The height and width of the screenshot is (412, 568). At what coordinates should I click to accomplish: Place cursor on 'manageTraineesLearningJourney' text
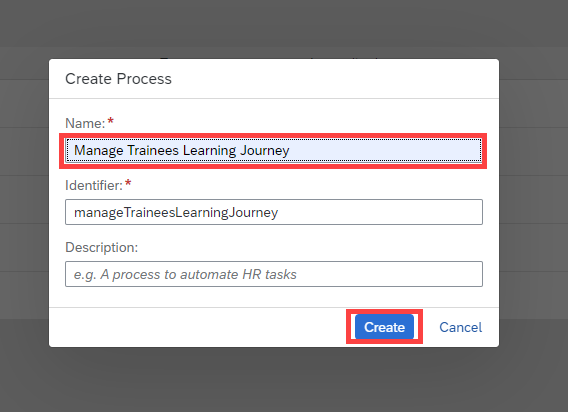pyautogui.click(x=176, y=212)
